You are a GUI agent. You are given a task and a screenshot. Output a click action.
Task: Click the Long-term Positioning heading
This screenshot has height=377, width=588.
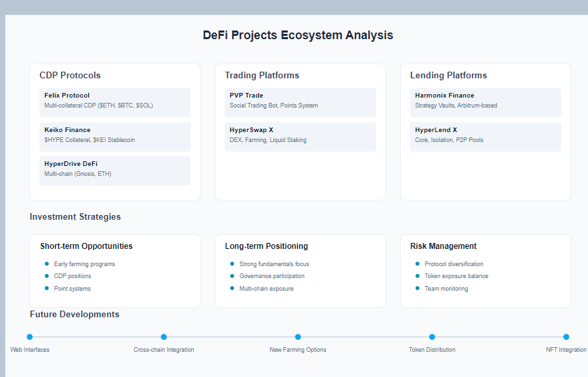click(267, 246)
